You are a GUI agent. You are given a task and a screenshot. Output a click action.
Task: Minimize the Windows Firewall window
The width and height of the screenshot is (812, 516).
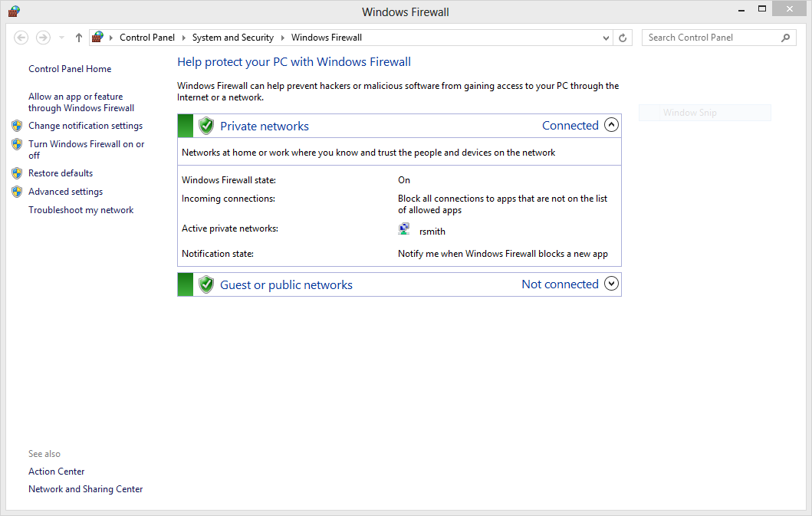741,9
